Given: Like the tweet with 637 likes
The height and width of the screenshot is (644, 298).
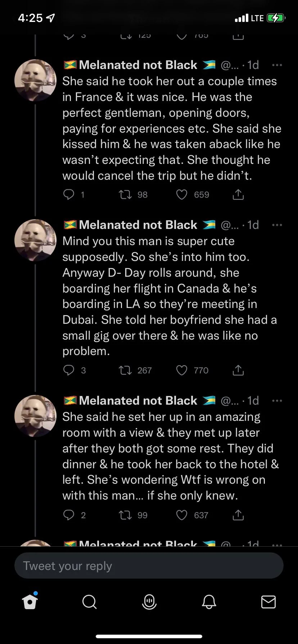Looking at the screenshot, I should click(182, 515).
